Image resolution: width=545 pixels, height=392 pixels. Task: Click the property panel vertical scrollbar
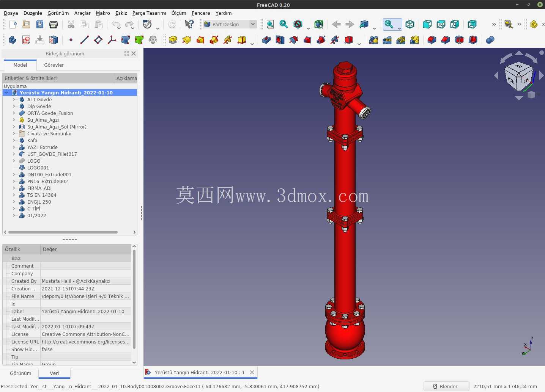point(134,299)
